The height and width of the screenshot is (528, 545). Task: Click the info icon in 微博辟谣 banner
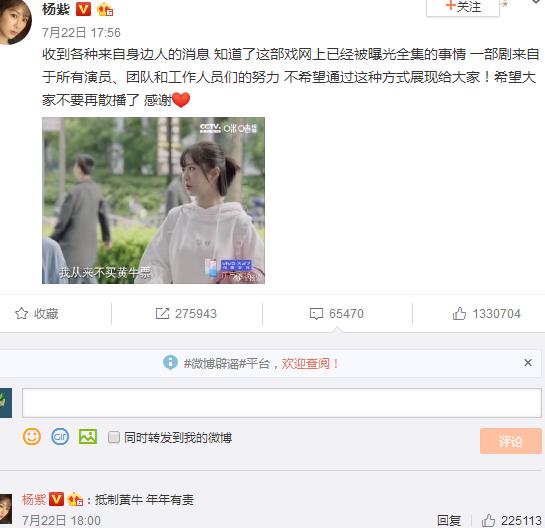coord(170,363)
